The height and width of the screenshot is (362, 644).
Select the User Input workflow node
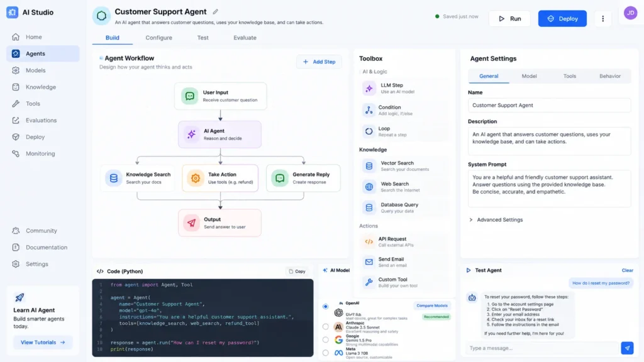(221, 96)
